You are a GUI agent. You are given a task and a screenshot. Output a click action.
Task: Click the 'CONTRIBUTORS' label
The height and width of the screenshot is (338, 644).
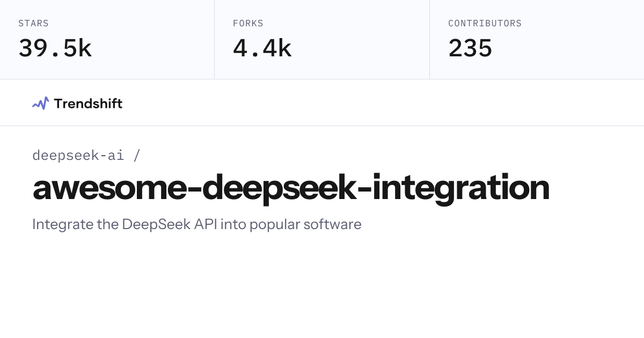coord(485,24)
